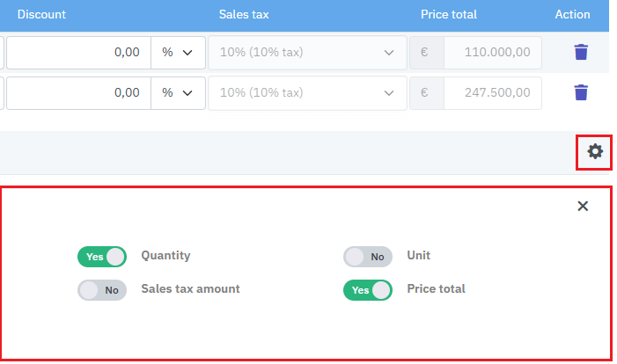Click the Action column header
The image size is (617, 364).
coord(572,15)
